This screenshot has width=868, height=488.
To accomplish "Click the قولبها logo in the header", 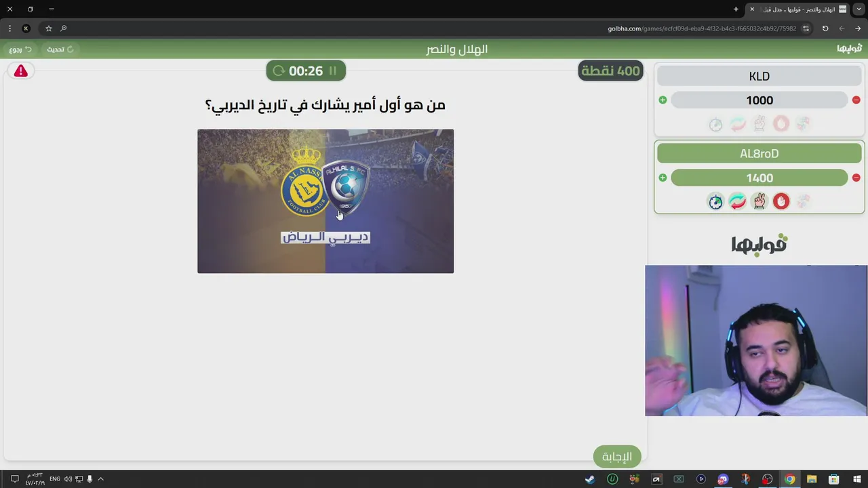I will 849,49.
